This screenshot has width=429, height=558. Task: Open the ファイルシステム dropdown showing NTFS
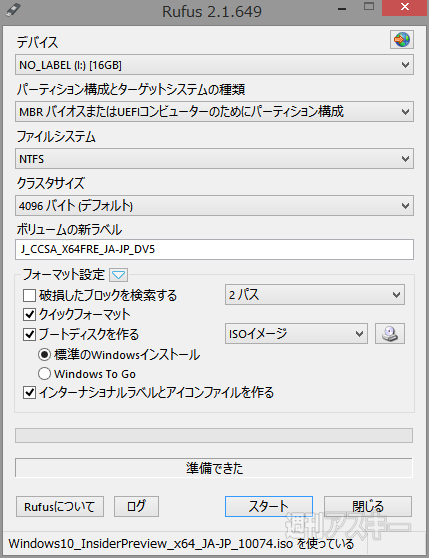214,159
